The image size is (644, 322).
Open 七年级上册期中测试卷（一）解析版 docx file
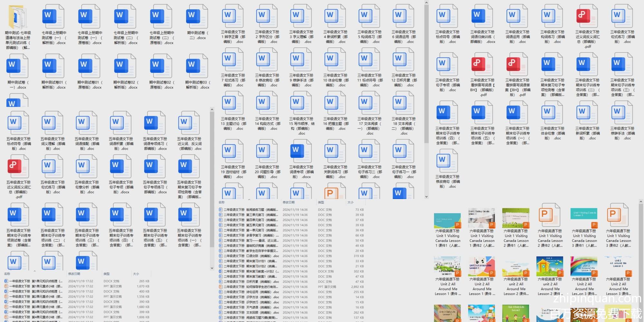(53, 17)
